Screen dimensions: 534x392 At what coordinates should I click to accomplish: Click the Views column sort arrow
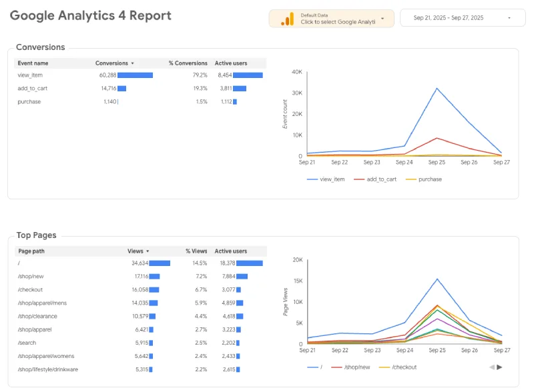pyautogui.click(x=148, y=251)
